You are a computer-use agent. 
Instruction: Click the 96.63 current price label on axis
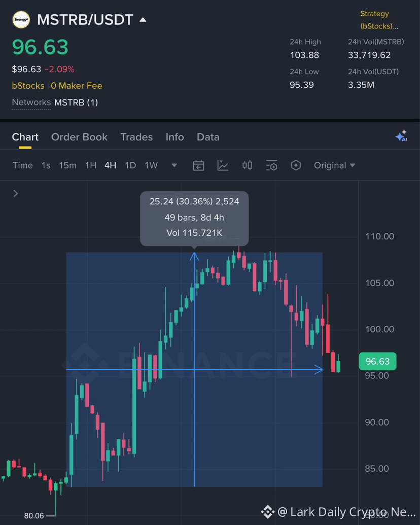tap(377, 361)
